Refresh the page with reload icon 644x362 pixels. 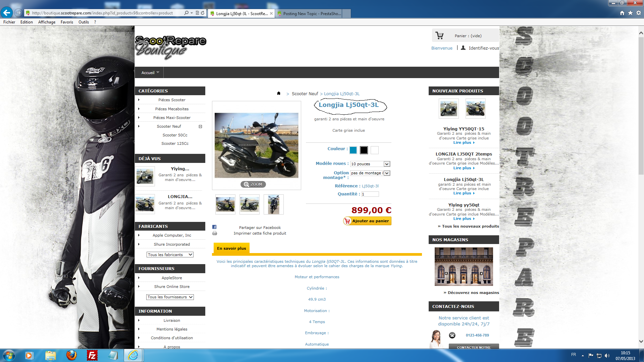[203, 13]
